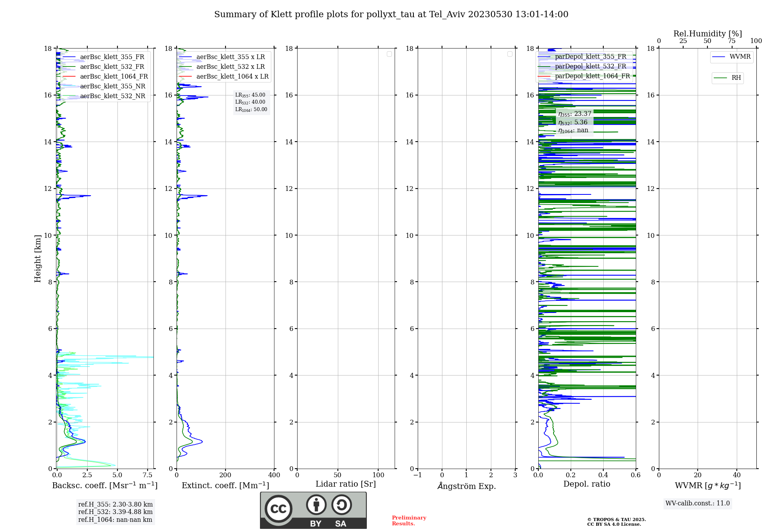Click the 'Depol. ratio' x-axis label

tap(587, 484)
